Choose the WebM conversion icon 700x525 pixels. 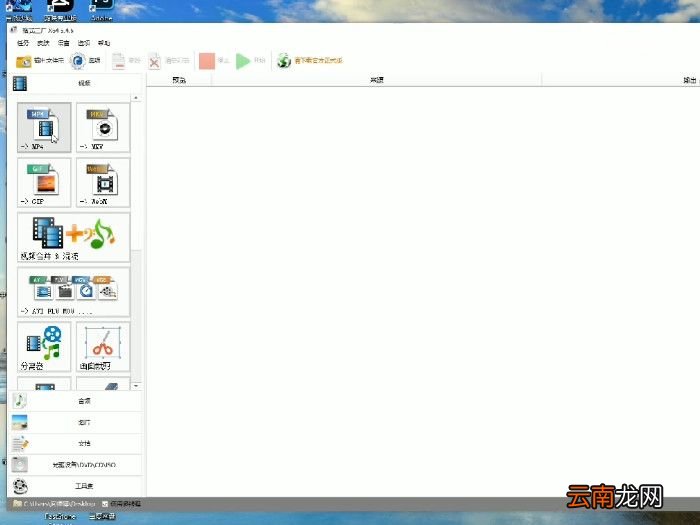[x=102, y=182]
